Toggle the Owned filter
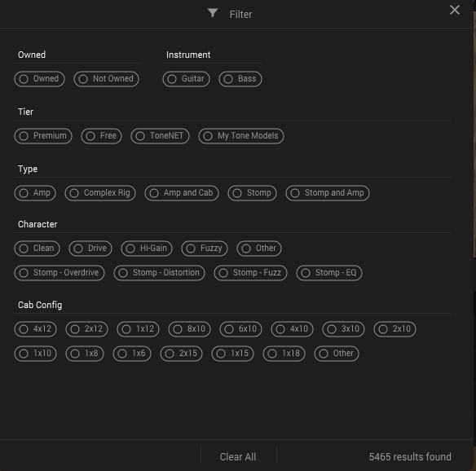The image size is (476, 471). (x=39, y=79)
